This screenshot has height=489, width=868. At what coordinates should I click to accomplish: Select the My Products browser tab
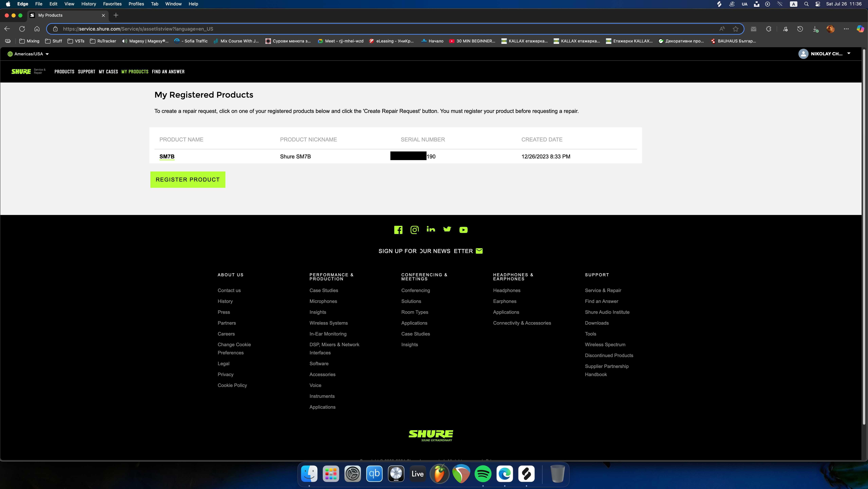pyautogui.click(x=67, y=15)
